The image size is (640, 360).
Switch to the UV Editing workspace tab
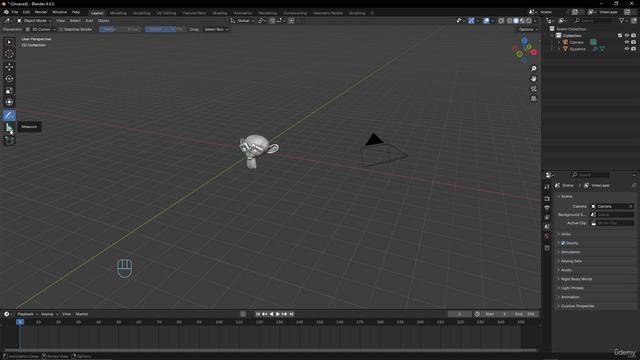pos(166,13)
